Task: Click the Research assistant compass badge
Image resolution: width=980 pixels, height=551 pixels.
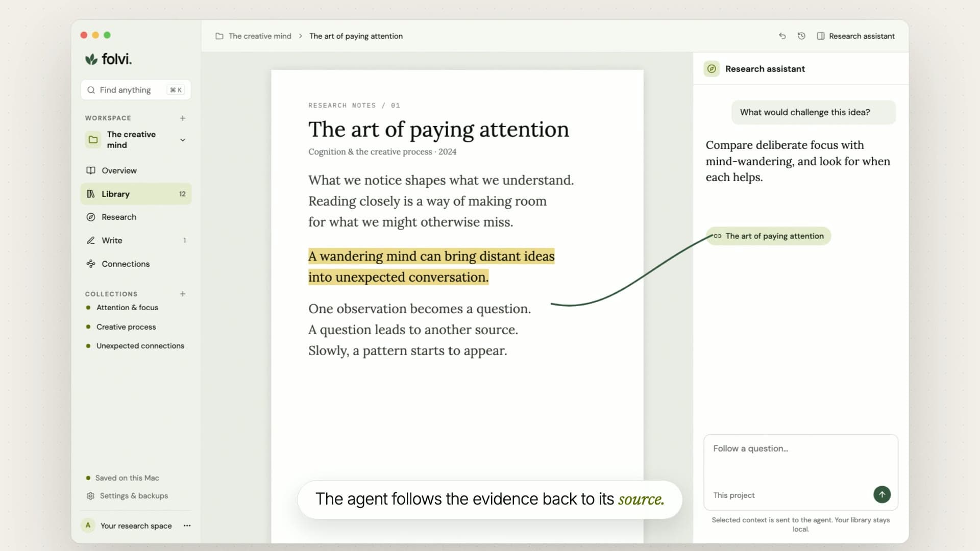Action: (712, 69)
